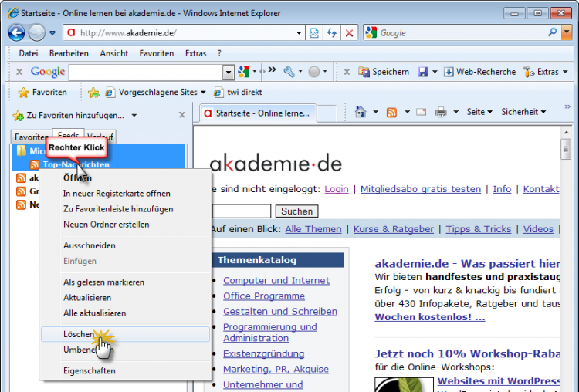Follow the Login link on akademie.de
Viewport: 579px width, 392px height.
pyautogui.click(x=336, y=189)
